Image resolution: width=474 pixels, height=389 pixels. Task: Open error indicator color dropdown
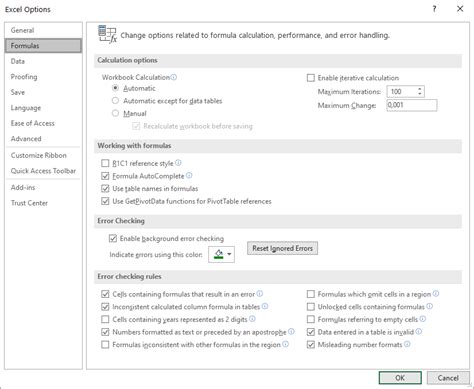(229, 254)
